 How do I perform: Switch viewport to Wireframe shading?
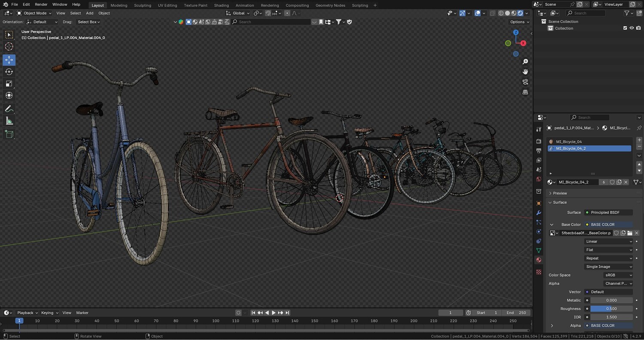point(501,13)
